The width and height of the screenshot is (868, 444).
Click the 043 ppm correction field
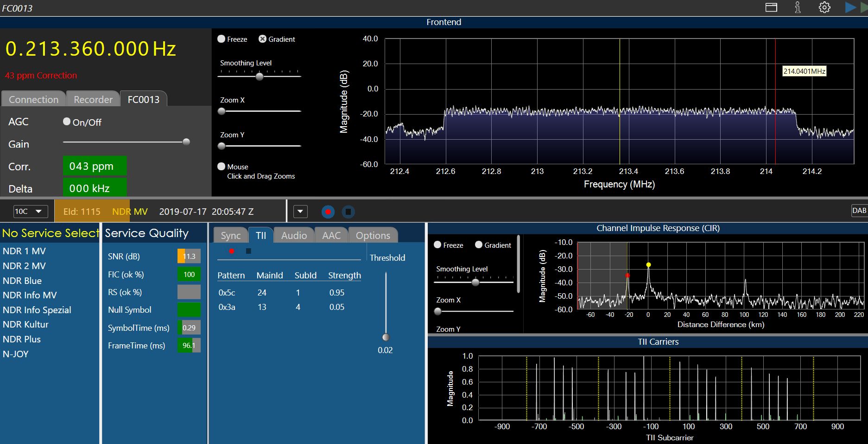[x=95, y=166]
